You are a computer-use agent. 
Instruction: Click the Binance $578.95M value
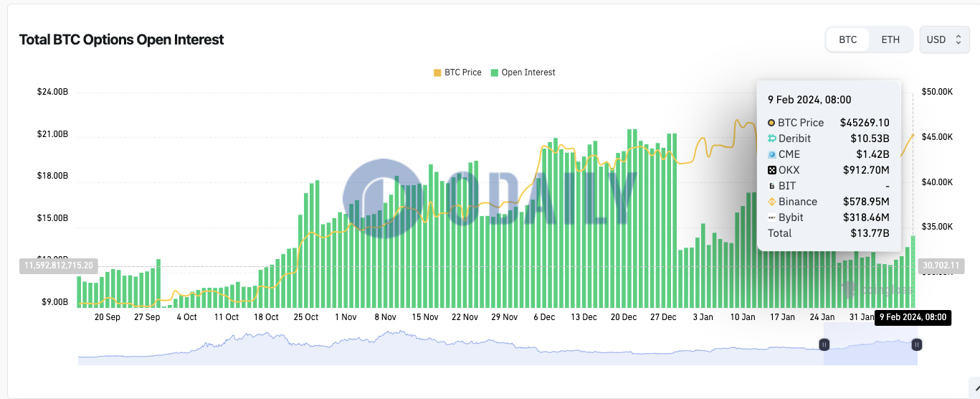click(x=866, y=202)
